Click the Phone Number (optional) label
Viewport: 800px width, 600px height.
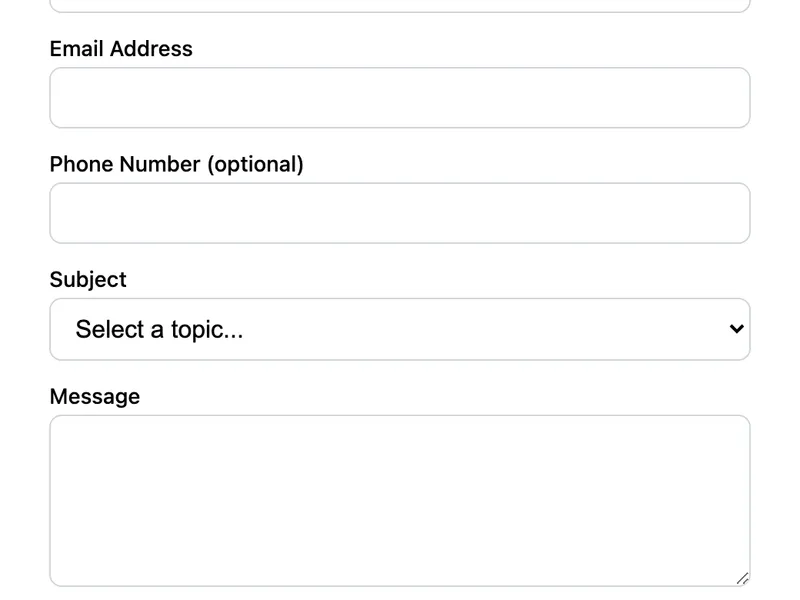pos(177,164)
